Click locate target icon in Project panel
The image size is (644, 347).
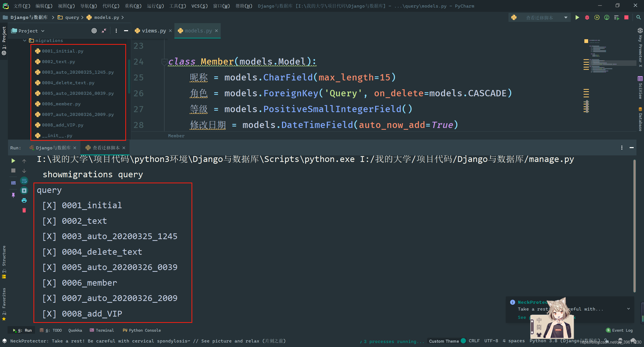point(94,31)
